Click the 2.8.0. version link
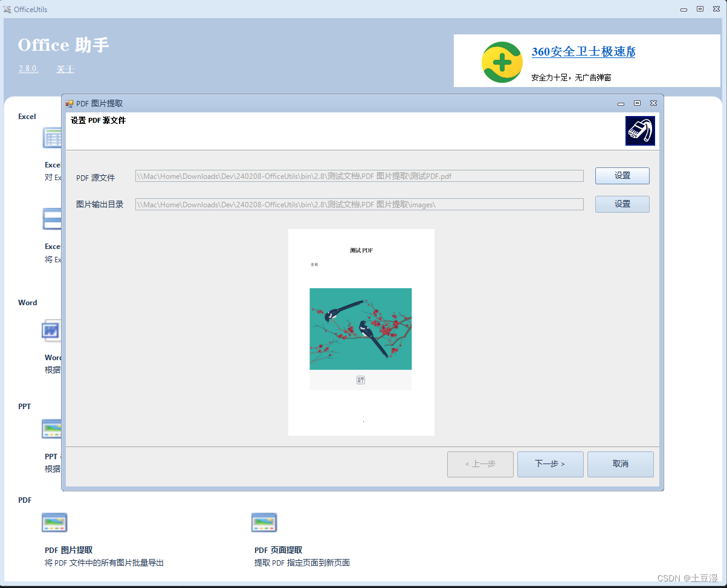Screen dimensions: 727x588 point(28,69)
